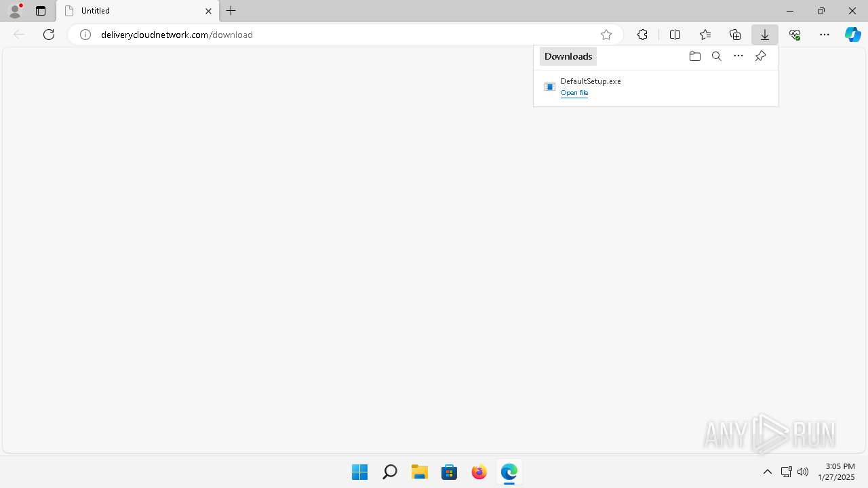Close the Untitled tab

click(x=209, y=11)
